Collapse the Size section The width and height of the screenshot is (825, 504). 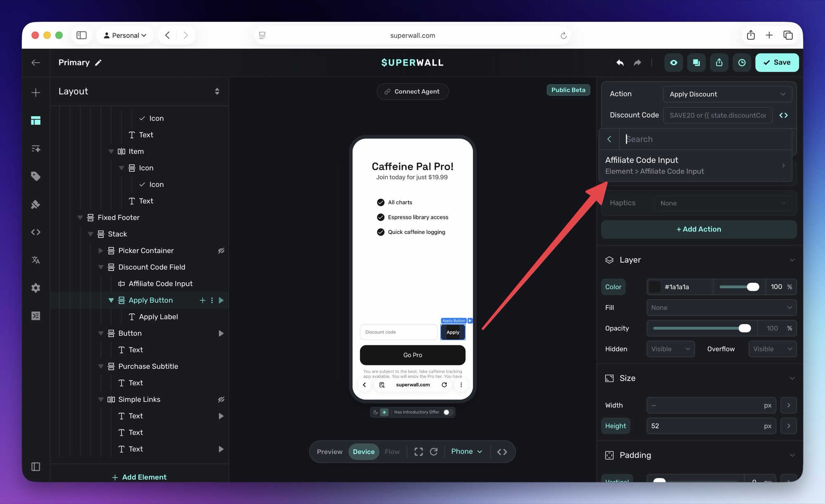792,379
